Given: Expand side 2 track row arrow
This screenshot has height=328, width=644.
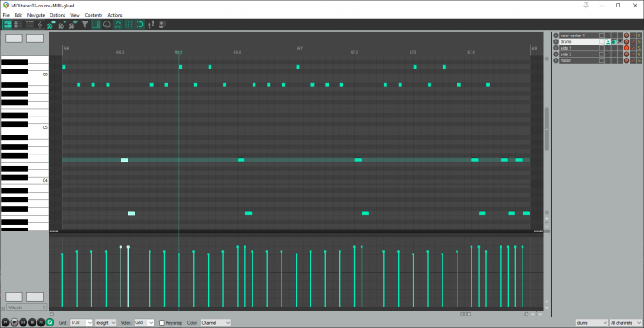Looking at the screenshot, I should coord(556,55).
